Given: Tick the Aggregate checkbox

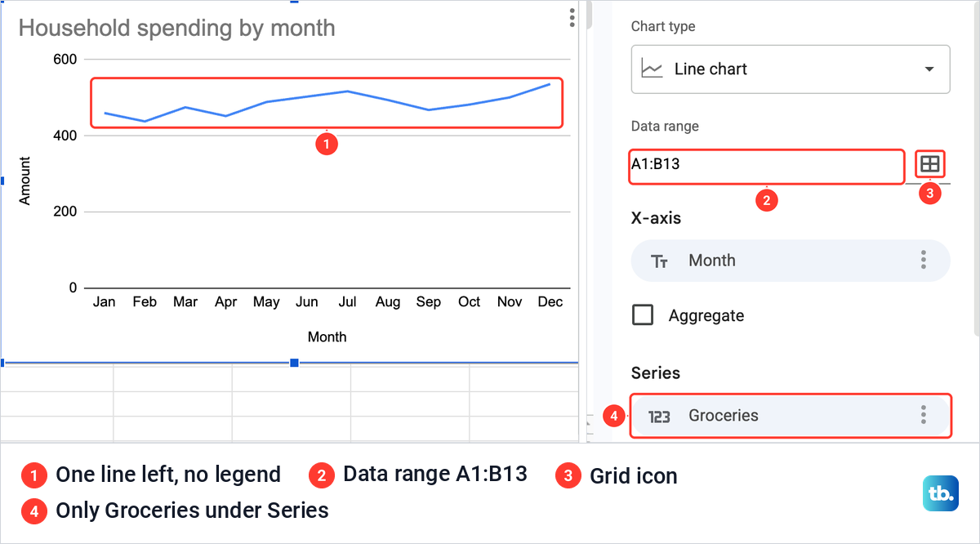Looking at the screenshot, I should click(643, 314).
